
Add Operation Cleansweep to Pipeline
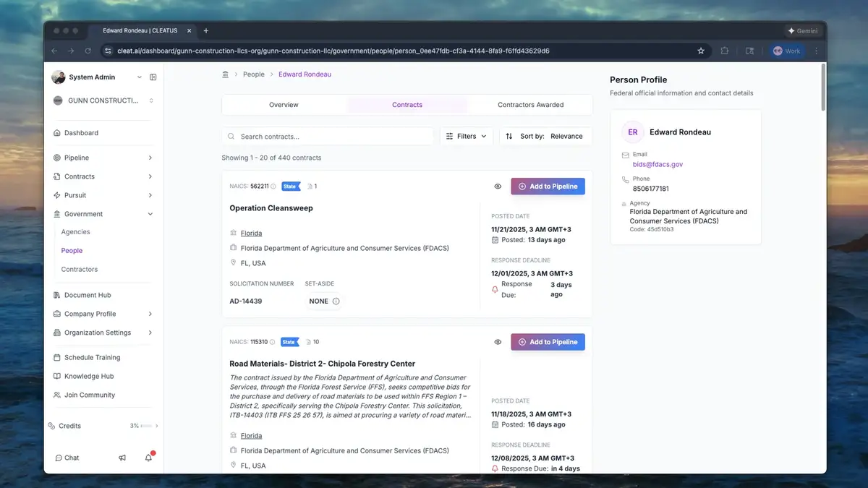(548, 187)
